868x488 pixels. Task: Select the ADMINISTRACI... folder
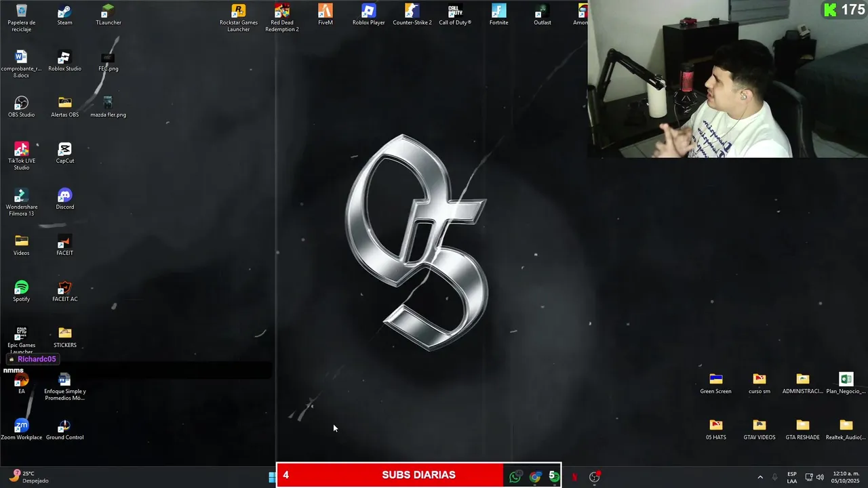tap(803, 384)
